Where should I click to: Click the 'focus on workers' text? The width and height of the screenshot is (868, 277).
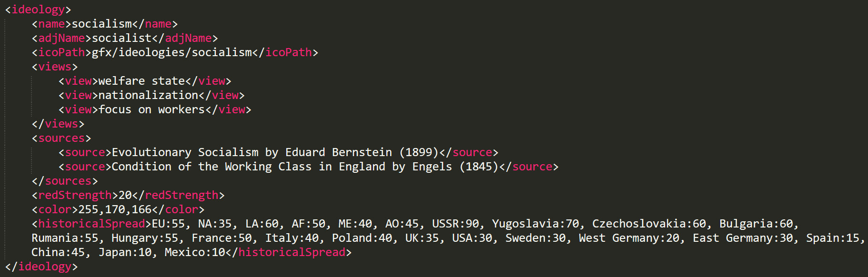click(x=151, y=109)
